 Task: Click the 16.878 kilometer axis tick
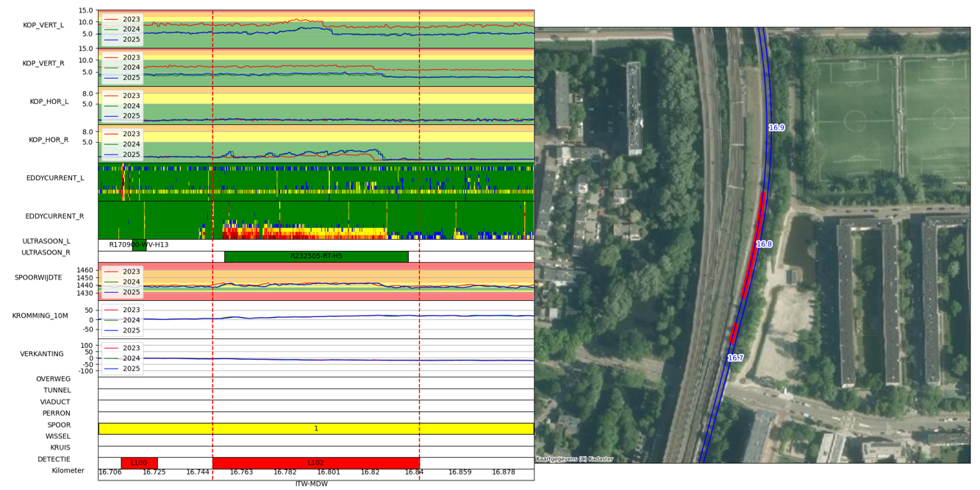click(x=504, y=472)
